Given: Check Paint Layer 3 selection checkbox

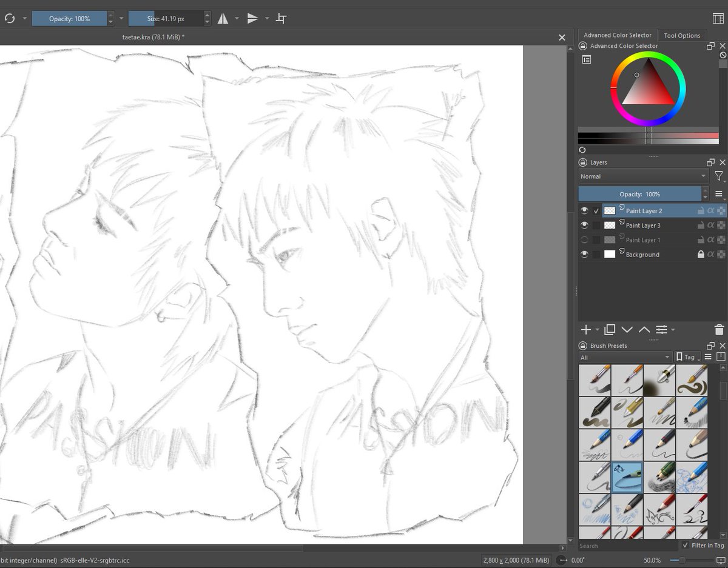Looking at the screenshot, I should (596, 226).
